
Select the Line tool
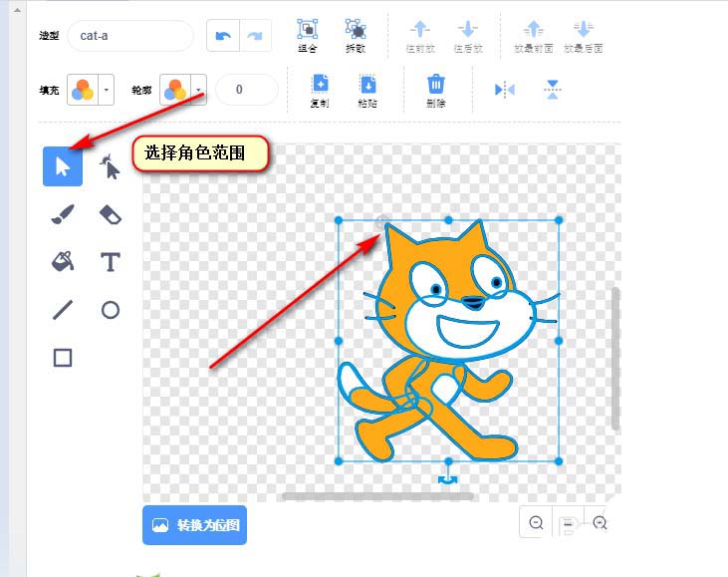point(63,310)
